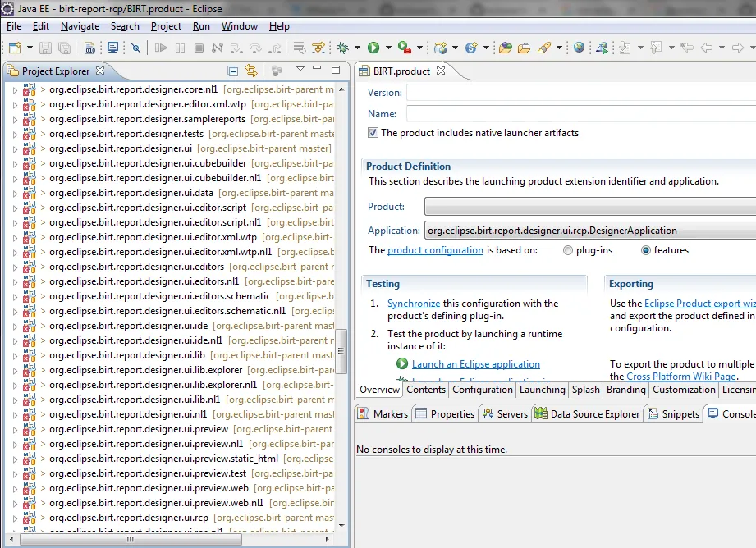The image size is (756, 548).
Task: Click Eclipse Product export wizard link
Action: coord(699,304)
